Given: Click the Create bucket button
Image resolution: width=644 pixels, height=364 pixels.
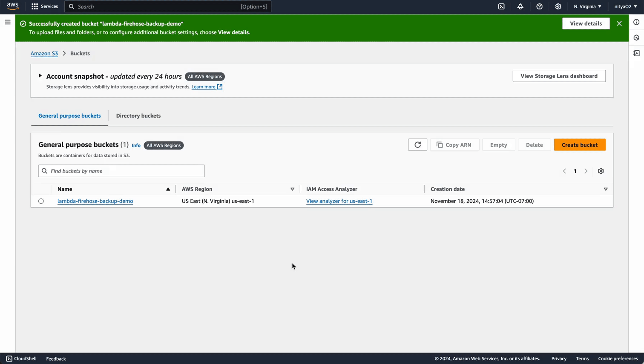Looking at the screenshot, I should [579, 144].
